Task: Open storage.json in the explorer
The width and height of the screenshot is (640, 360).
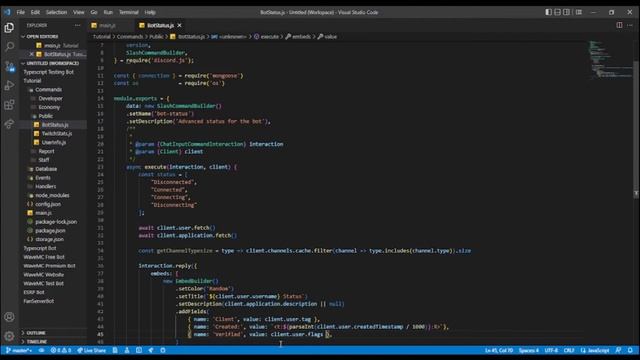Action: click(x=49, y=239)
